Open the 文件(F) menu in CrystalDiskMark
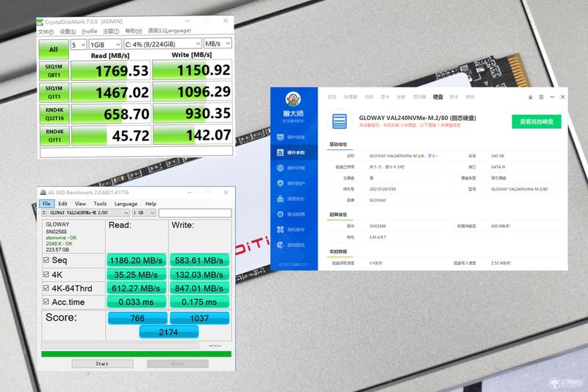 [x=46, y=32]
